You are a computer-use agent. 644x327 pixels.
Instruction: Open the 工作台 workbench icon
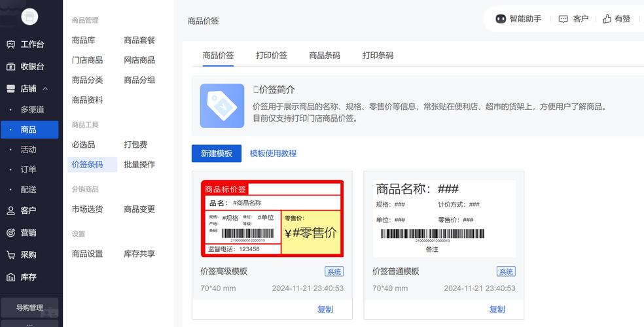(x=10, y=44)
